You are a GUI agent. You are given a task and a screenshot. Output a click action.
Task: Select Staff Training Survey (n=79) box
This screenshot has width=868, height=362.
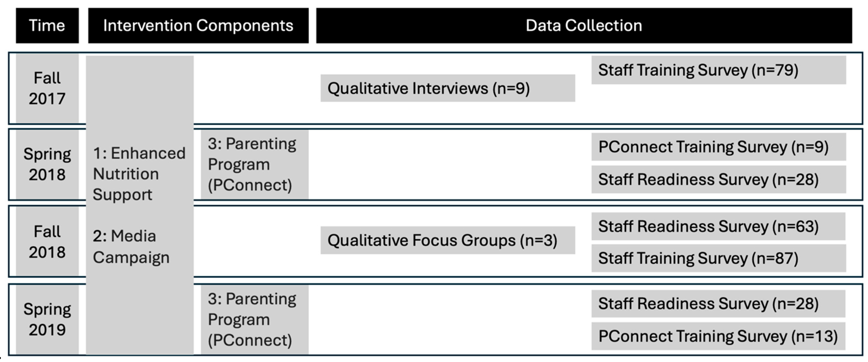[719, 70]
